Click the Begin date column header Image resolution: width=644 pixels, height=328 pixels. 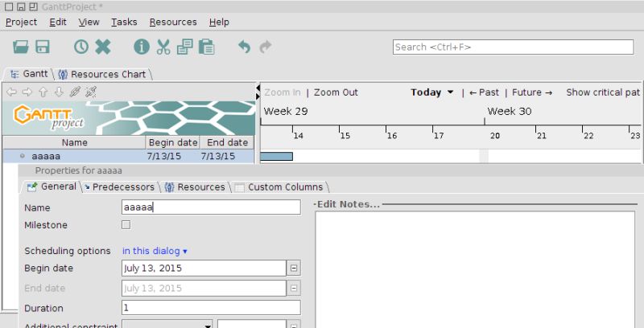[173, 142]
